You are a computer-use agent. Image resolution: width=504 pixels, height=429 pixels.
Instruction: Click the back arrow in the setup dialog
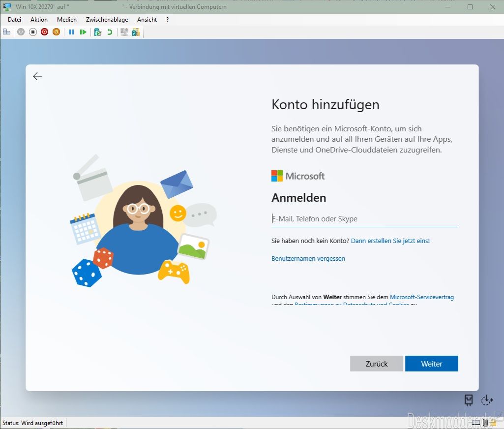(37, 76)
